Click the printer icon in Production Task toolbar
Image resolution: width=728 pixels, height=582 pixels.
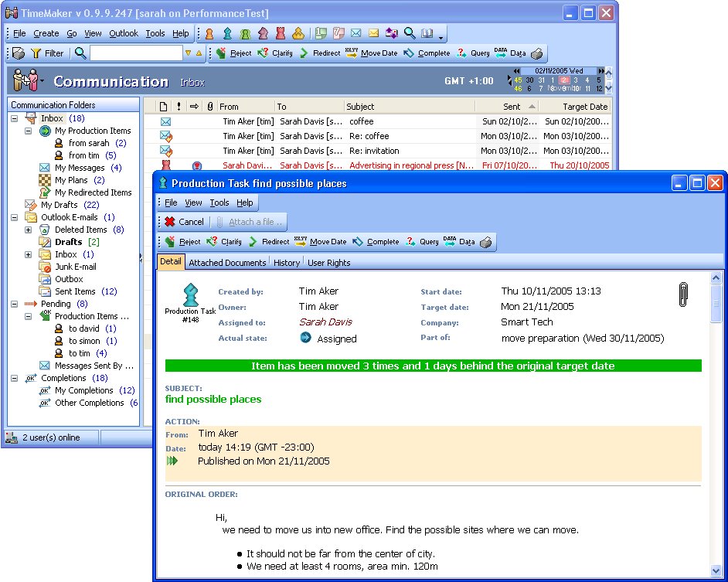coord(485,242)
